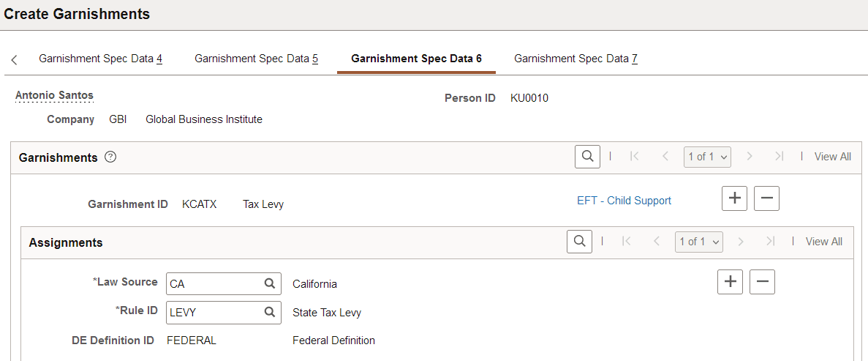Switch to Garnishment Spec Data 4 tab
The height and width of the screenshot is (361, 868).
click(x=100, y=59)
